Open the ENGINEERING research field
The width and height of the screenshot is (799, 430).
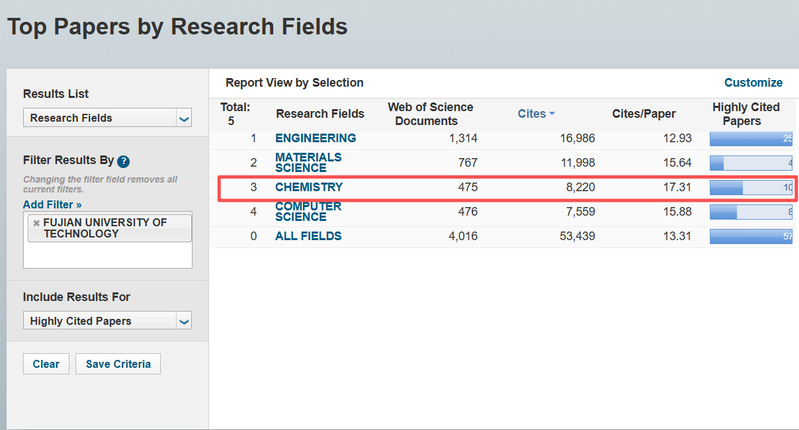pyautogui.click(x=315, y=138)
